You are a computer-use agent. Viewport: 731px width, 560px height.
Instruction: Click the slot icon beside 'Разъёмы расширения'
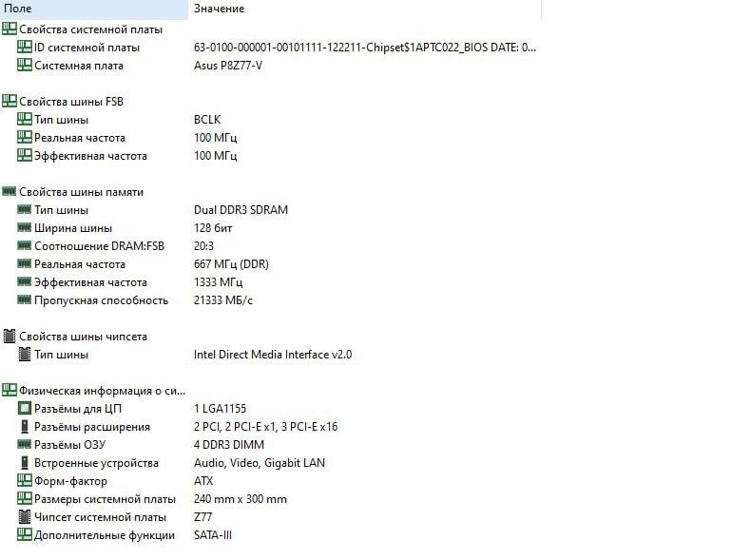[25, 426]
